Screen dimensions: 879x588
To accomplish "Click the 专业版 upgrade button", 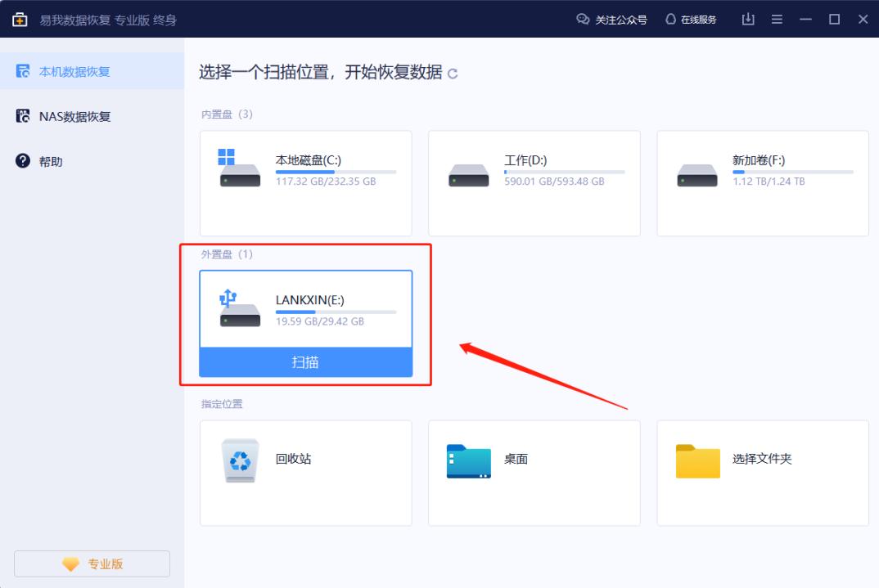I will point(92,563).
